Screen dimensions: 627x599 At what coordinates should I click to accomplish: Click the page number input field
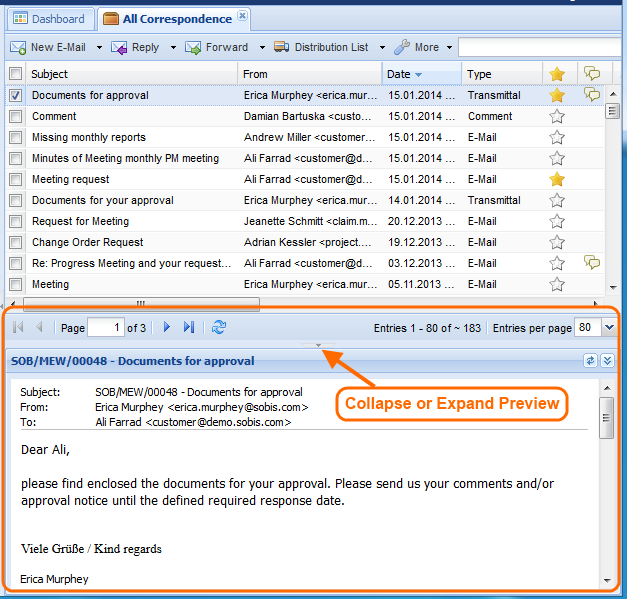(x=105, y=327)
